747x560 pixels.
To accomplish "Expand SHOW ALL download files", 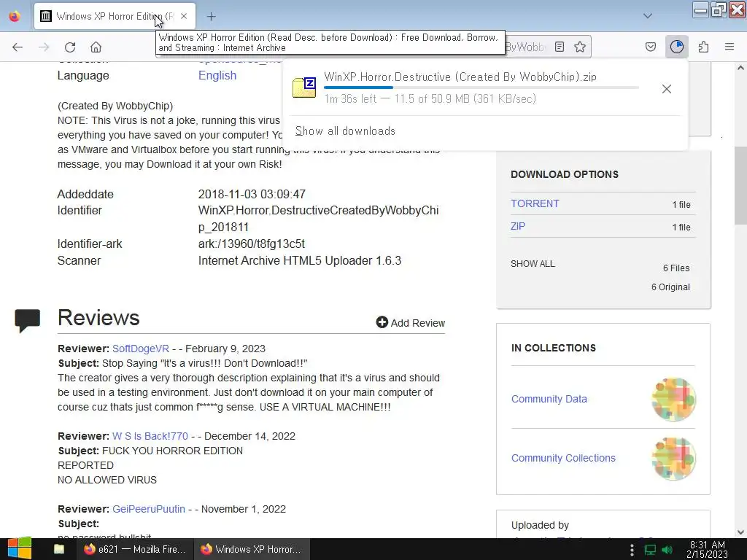I will 533,264.
